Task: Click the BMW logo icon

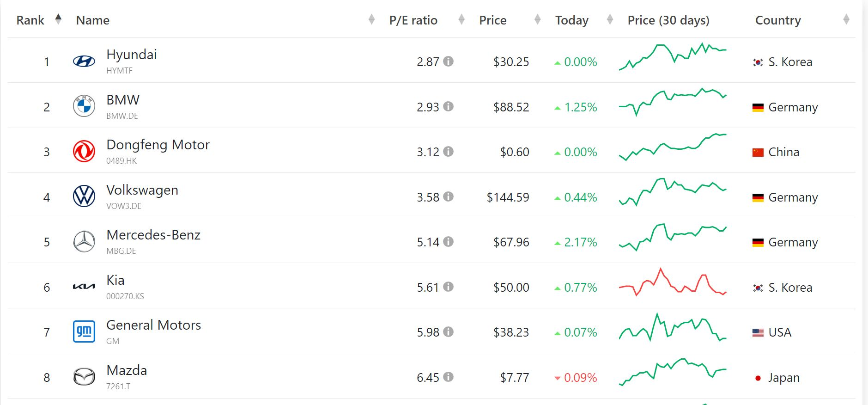Action: coord(84,106)
